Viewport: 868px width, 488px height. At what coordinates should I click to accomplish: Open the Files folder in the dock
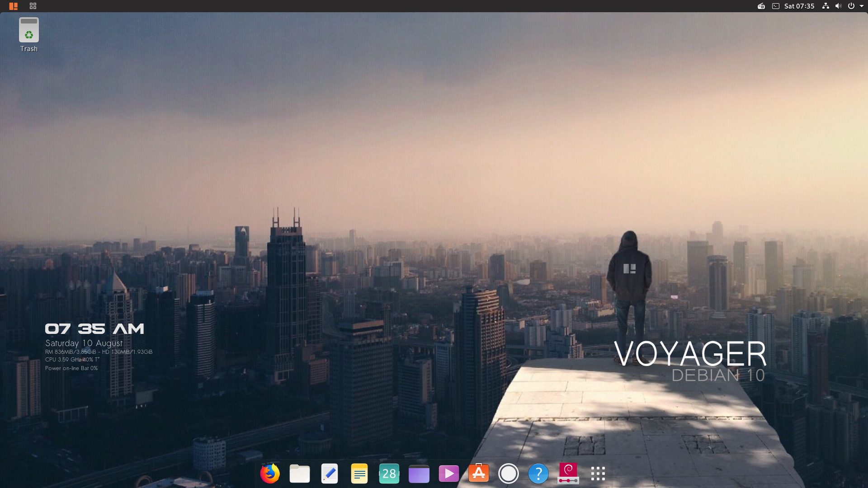300,474
